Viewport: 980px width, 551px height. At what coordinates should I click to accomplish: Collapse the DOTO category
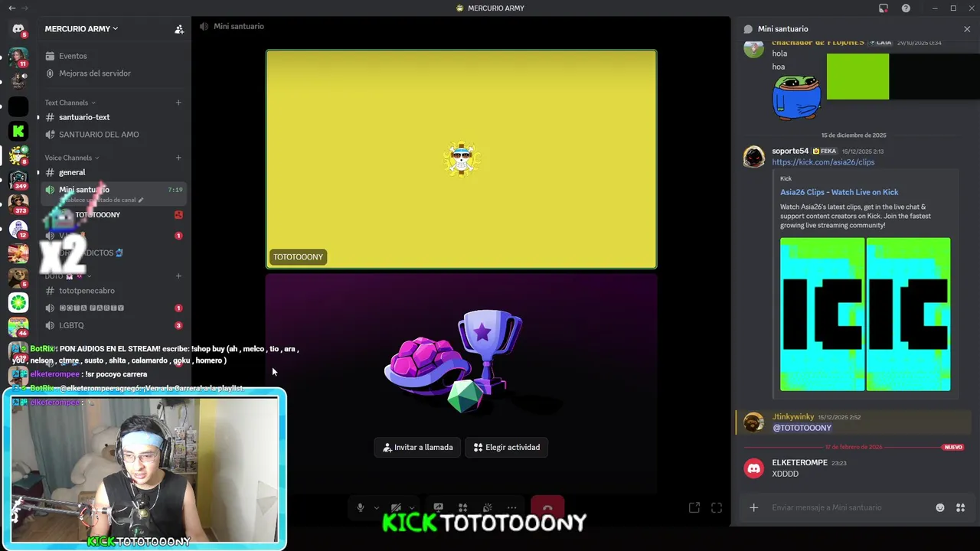pos(67,275)
